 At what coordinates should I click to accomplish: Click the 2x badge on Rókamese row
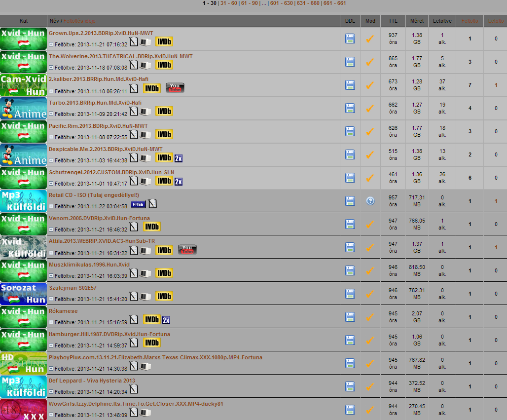point(166,320)
